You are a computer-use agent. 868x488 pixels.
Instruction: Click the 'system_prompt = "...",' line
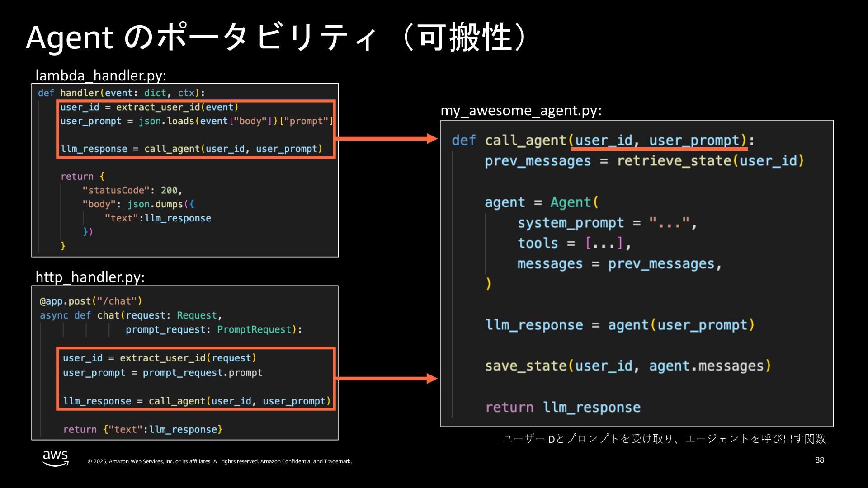(608, 223)
